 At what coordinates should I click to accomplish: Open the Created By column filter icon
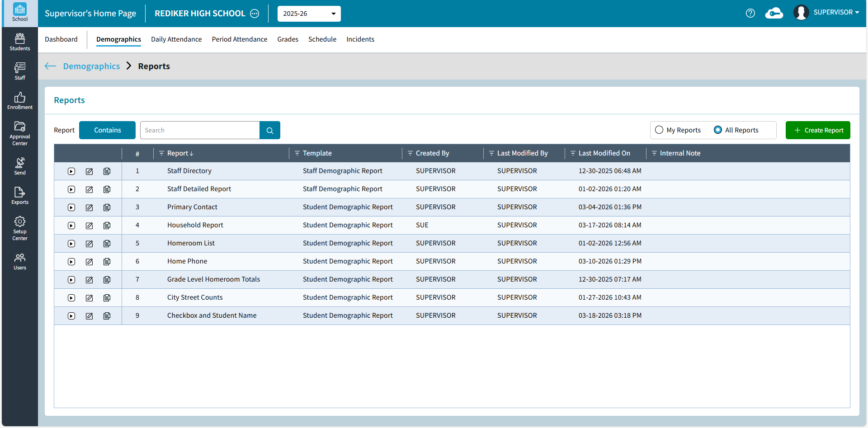(x=410, y=153)
